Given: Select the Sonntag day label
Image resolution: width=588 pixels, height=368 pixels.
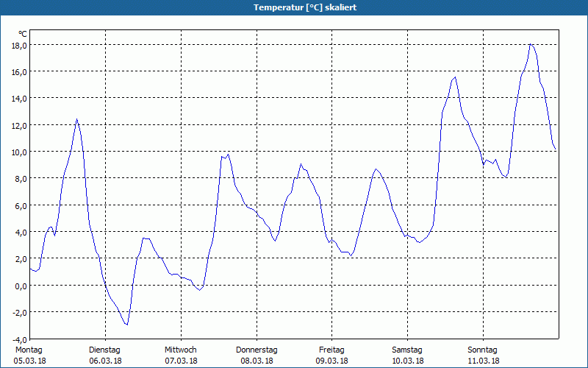Looking at the screenshot, I should 482,350.
